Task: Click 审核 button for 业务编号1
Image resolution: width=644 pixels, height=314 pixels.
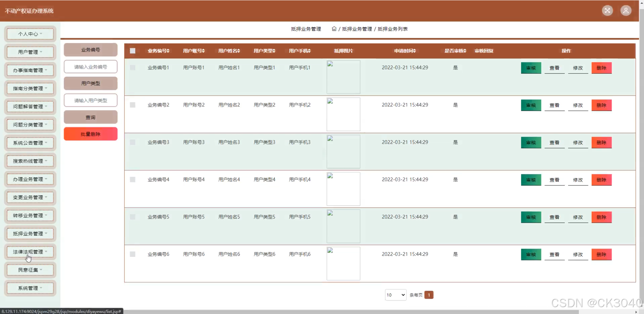Action: 531,68
